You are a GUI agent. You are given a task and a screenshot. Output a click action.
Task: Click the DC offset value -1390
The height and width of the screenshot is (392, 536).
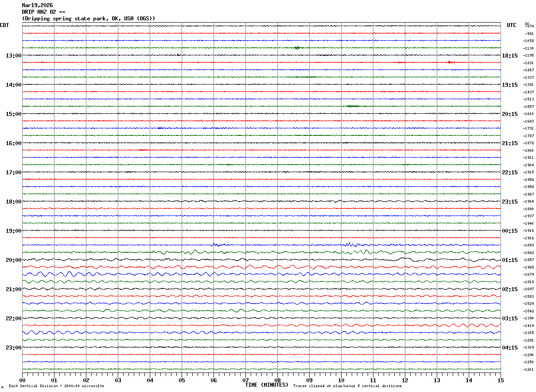(529, 318)
